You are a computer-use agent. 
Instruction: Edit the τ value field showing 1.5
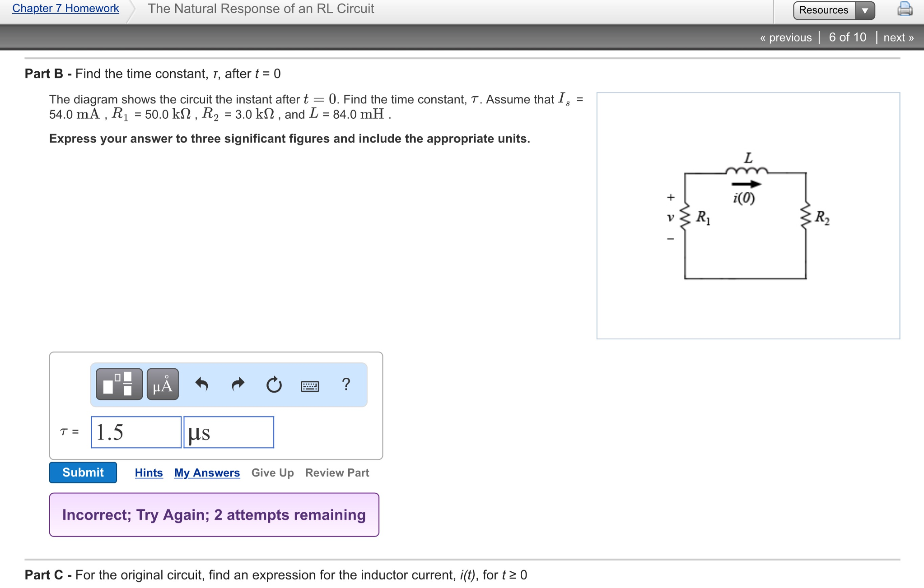coord(135,432)
